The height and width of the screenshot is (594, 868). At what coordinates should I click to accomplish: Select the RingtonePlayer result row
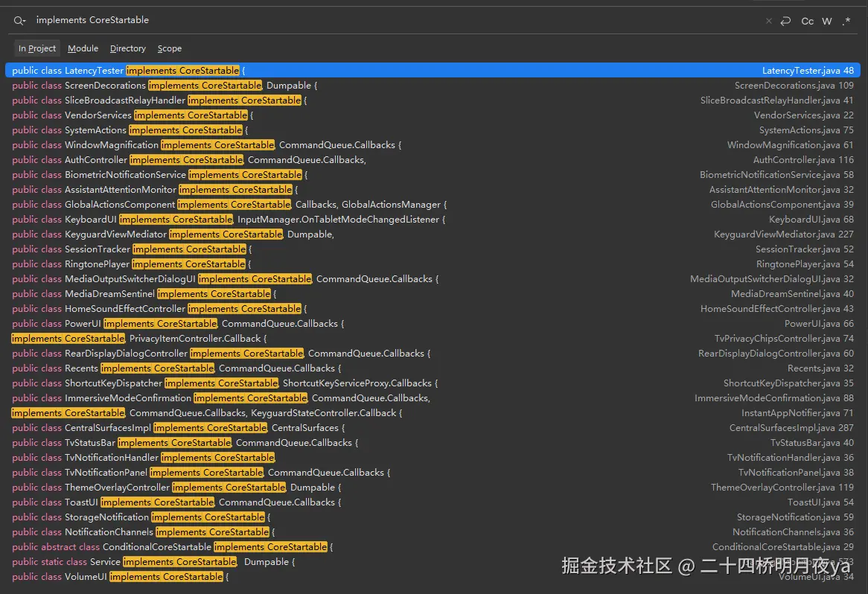pos(433,264)
